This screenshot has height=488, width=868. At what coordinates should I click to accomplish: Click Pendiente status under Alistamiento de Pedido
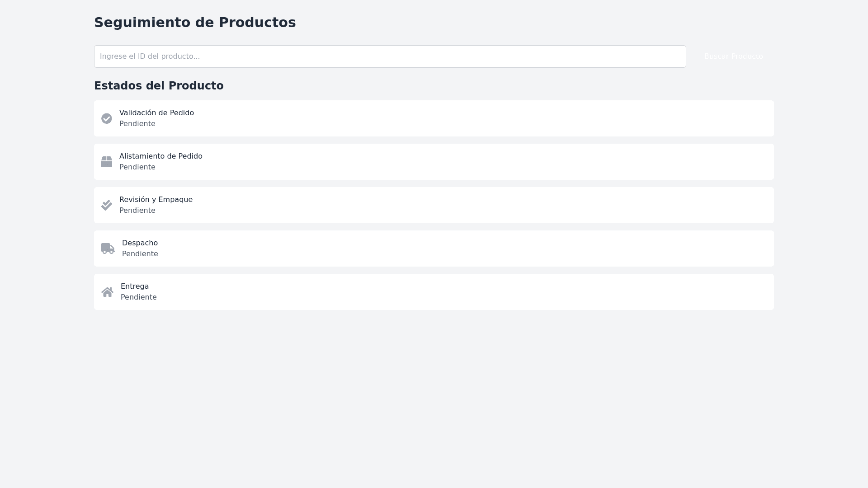click(137, 167)
